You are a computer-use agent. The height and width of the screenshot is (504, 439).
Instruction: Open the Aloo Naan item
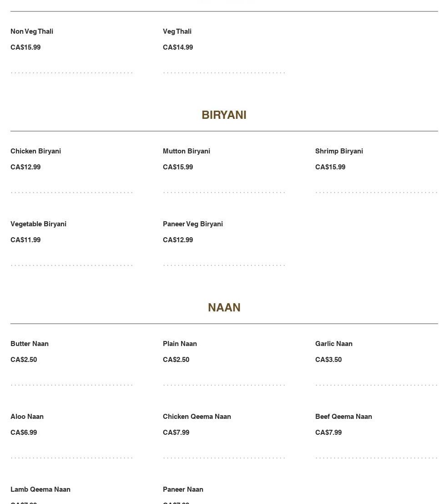click(27, 417)
